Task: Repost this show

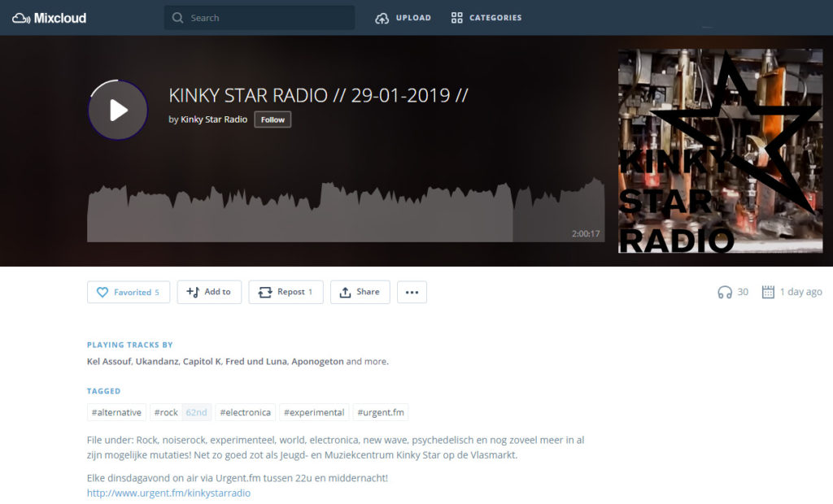Action: coord(286,292)
